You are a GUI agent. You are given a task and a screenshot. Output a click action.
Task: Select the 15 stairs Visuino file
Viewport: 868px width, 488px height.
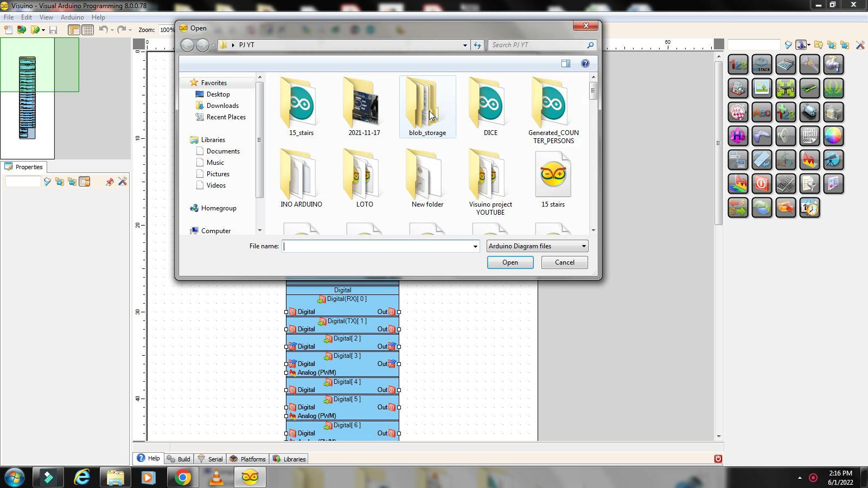[553, 179]
